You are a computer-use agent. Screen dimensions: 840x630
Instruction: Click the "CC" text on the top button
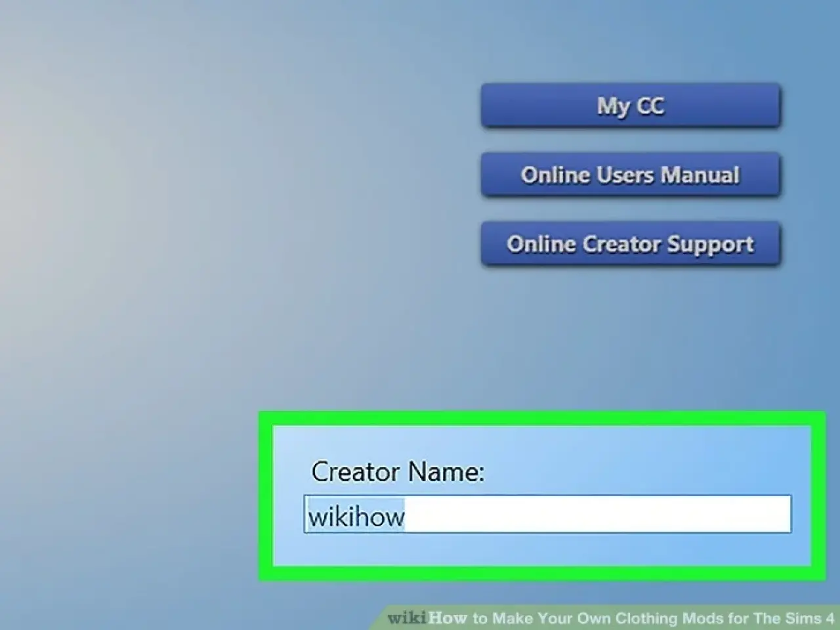[x=650, y=106]
